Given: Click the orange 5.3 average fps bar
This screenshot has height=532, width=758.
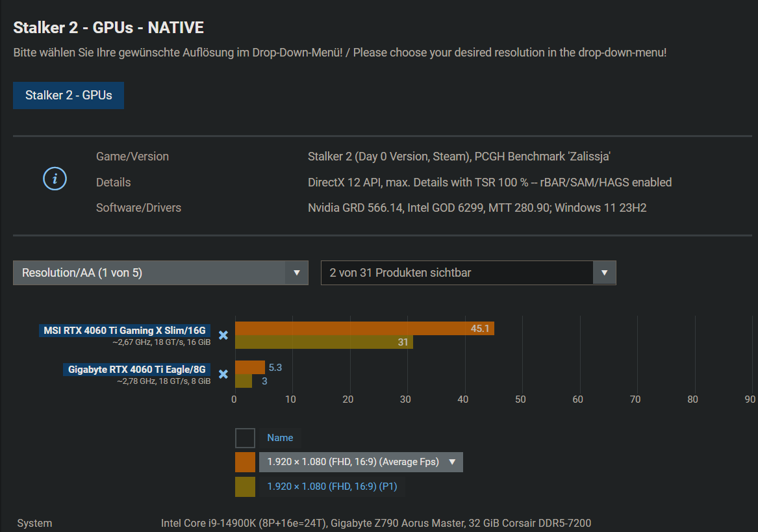Looking at the screenshot, I should tap(250, 368).
